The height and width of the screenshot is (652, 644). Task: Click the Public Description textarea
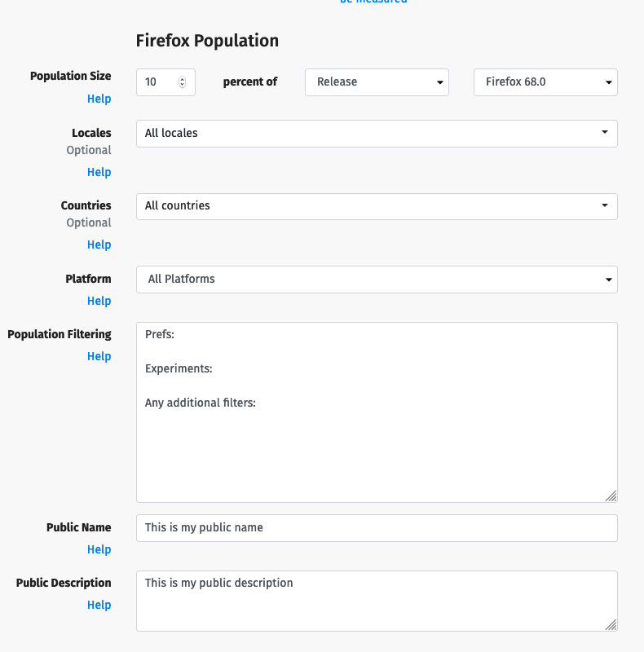pos(377,601)
